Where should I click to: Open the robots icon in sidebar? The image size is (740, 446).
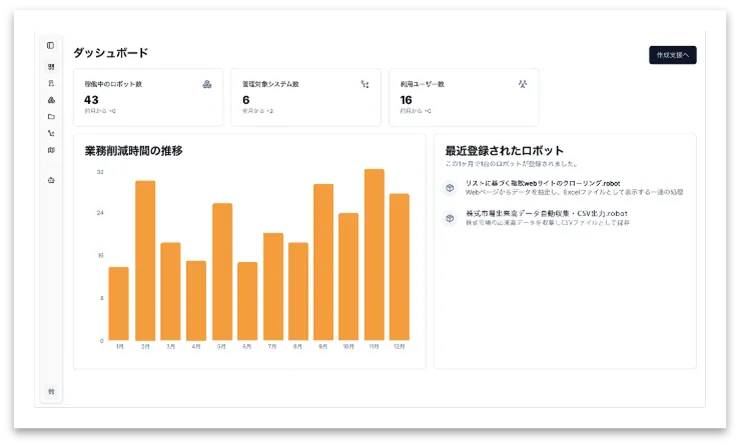51,100
